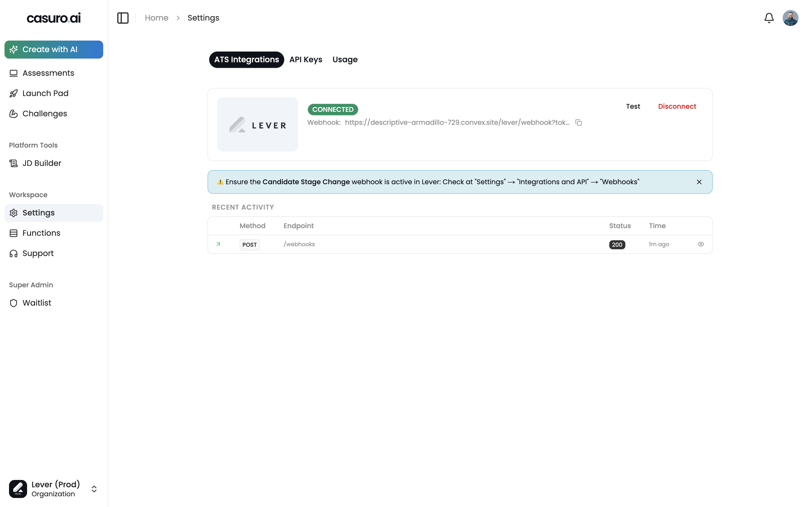Switch to the Usage tab
This screenshot has height=507, width=812.
pos(345,60)
